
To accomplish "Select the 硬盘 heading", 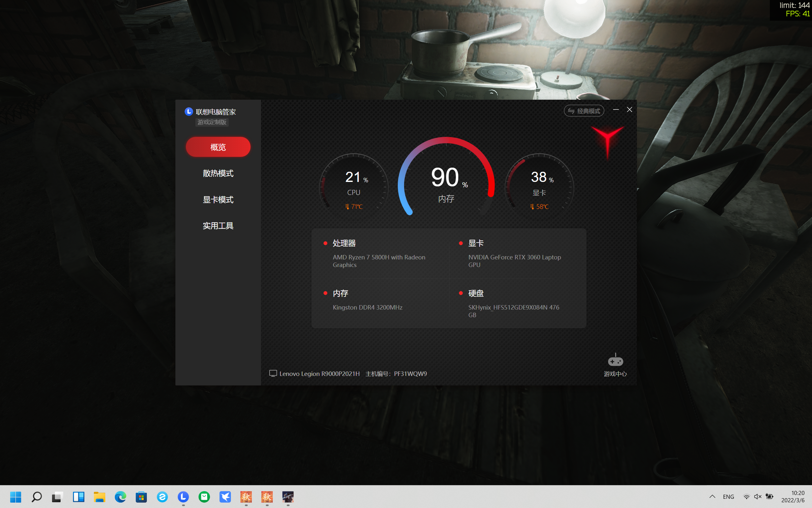I will click(x=476, y=293).
